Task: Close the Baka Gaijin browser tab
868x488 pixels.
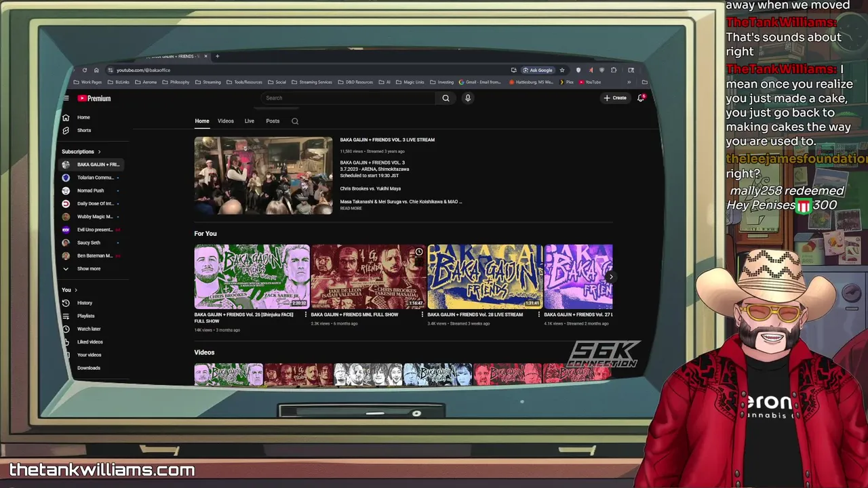Action: coord(206,56)
